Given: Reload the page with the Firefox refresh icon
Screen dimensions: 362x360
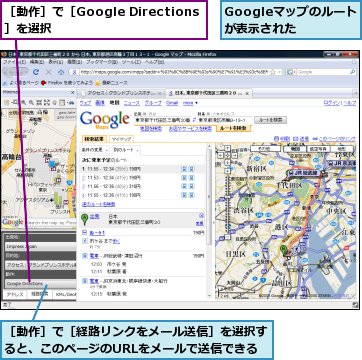Looking at the screenshot, I should pyautogui.click(x=36, y=72).
